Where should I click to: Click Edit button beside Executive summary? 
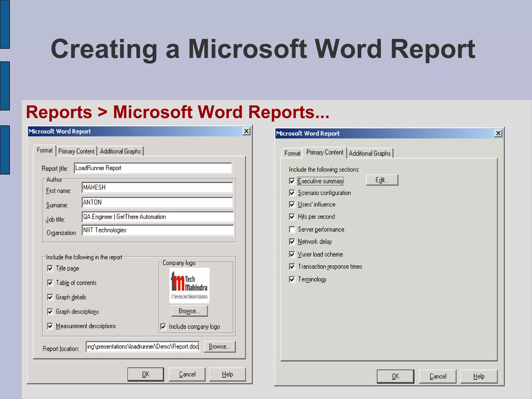(382, 180)
